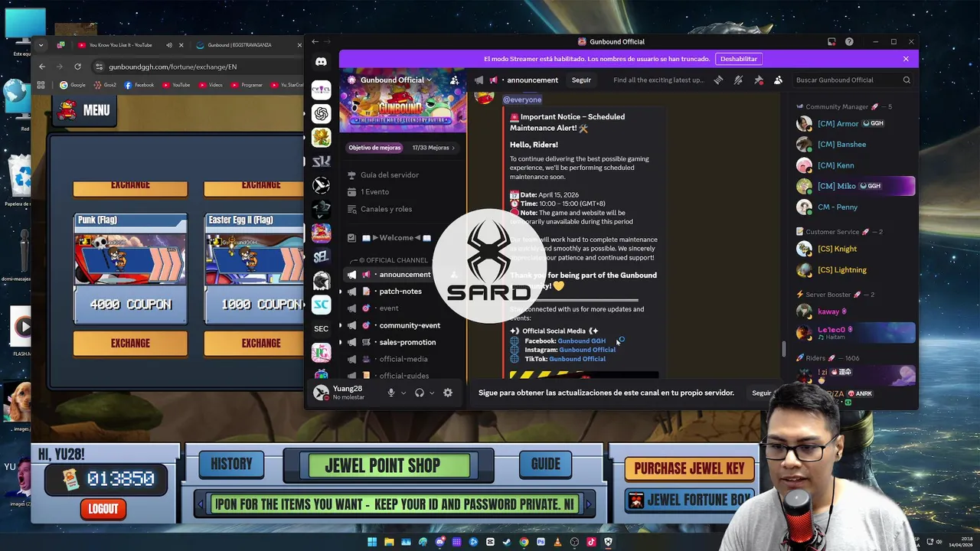Click Buscar Gunbound Official search field
The width and height of the screenshot is (980, 551).
tap(853, 80)
